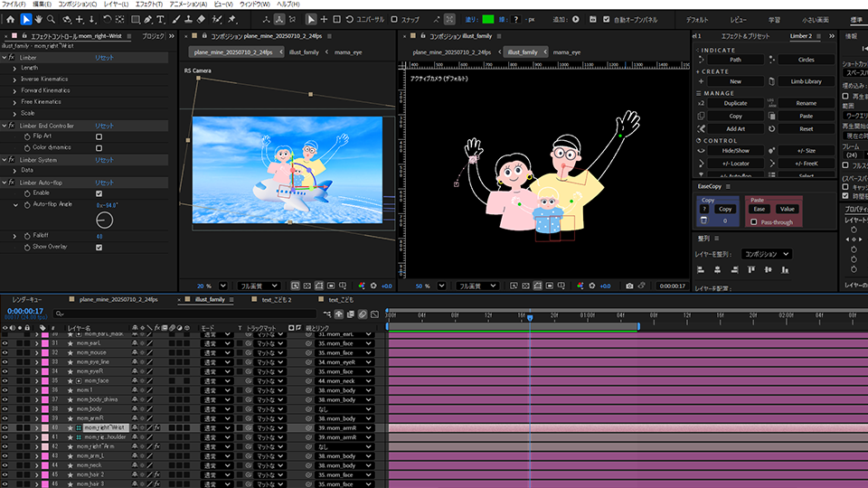Image resolution: width=868 pixels, height=488 pixels.
Task: Click align left edges icon
Action: coord(700,270)
